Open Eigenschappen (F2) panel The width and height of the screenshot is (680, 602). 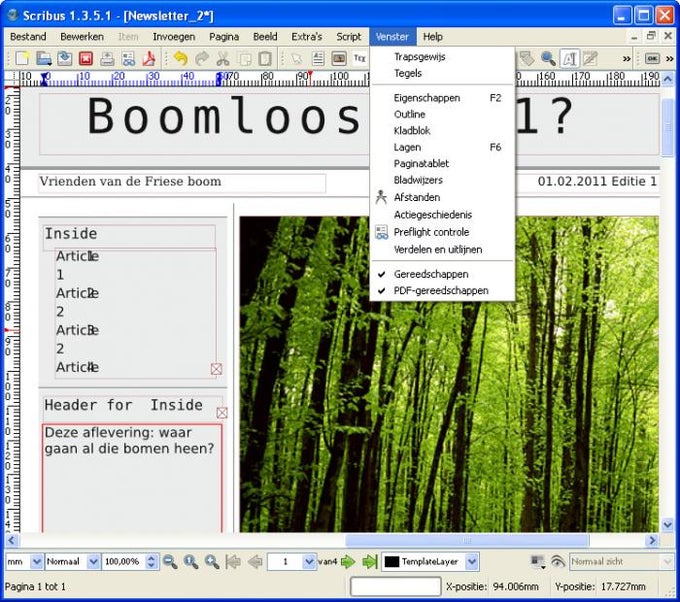tap(442, 98)
